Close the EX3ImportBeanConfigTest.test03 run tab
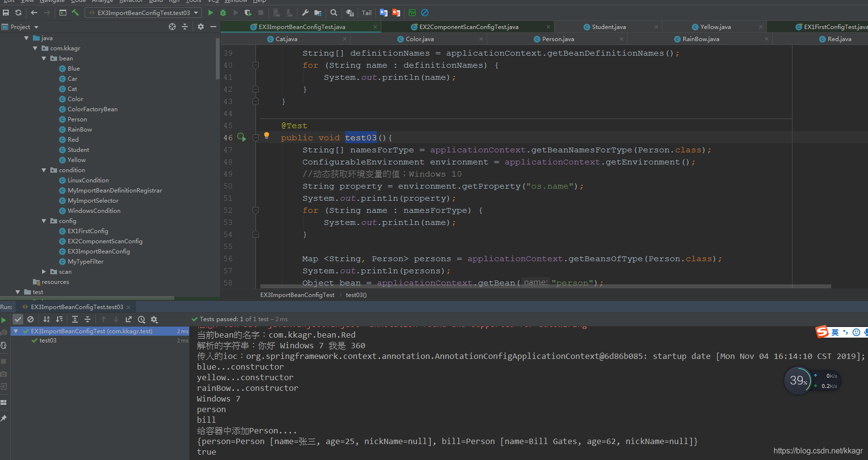The width and height of the screenshot is (868, 460). (x=128, y=307)
